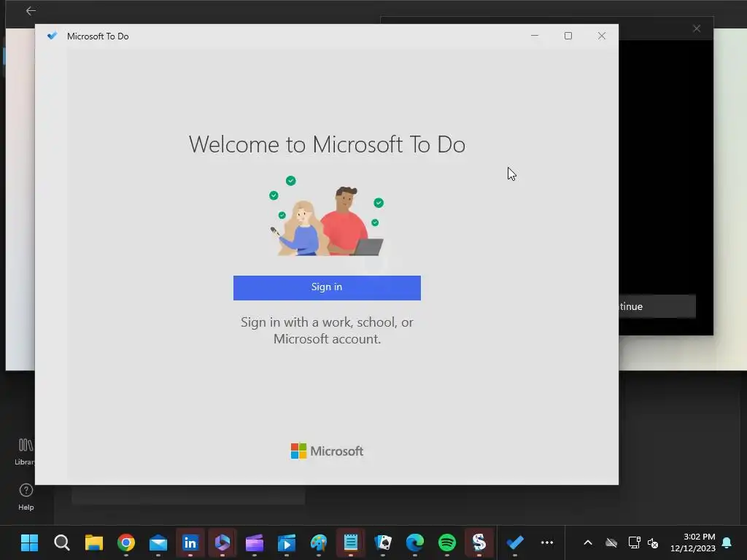Open Clipchamp from the taskbar
Viewport: 747px width, 560px height.
[x=255, y=542]
